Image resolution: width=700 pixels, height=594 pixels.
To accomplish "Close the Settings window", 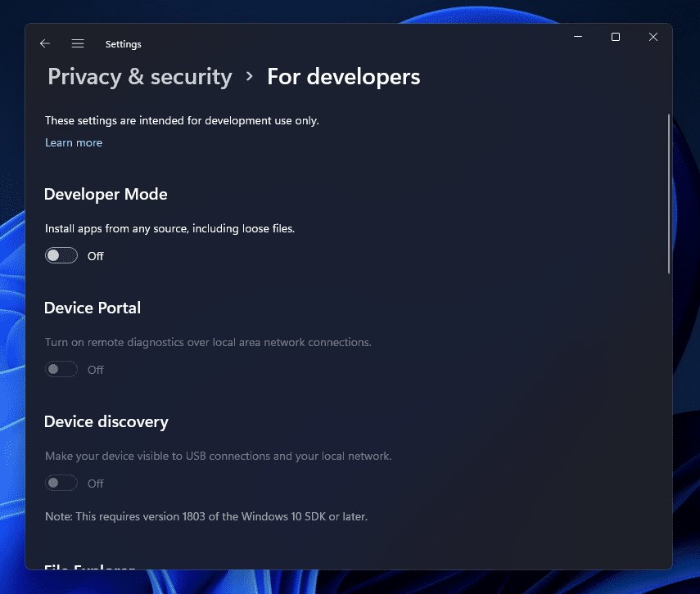I will click(653, 37).
